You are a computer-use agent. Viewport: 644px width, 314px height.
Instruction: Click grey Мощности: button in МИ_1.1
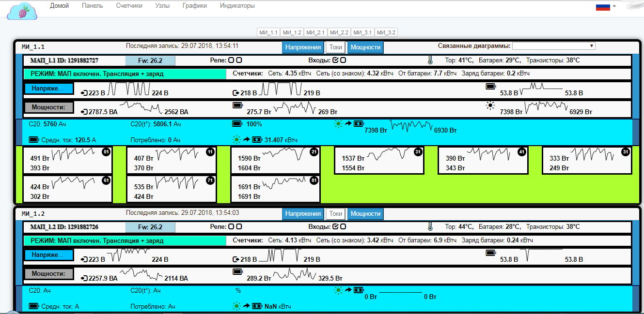[48, 107]
